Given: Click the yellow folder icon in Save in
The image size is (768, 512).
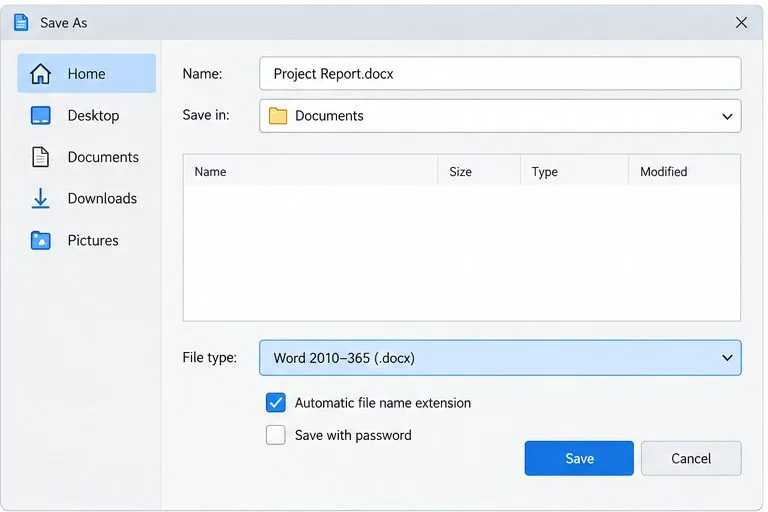Looking at the screenshot, I should tap(278, 116).
